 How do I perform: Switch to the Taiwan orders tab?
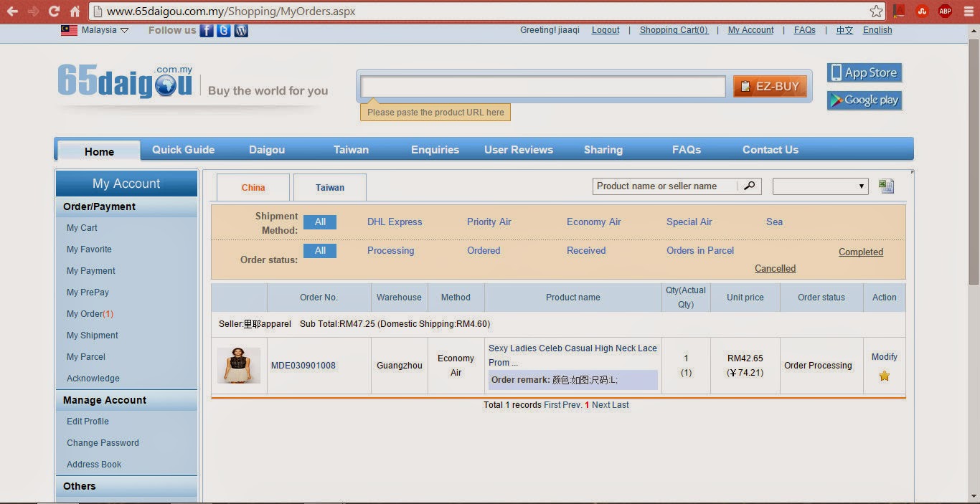coord(330,187)
